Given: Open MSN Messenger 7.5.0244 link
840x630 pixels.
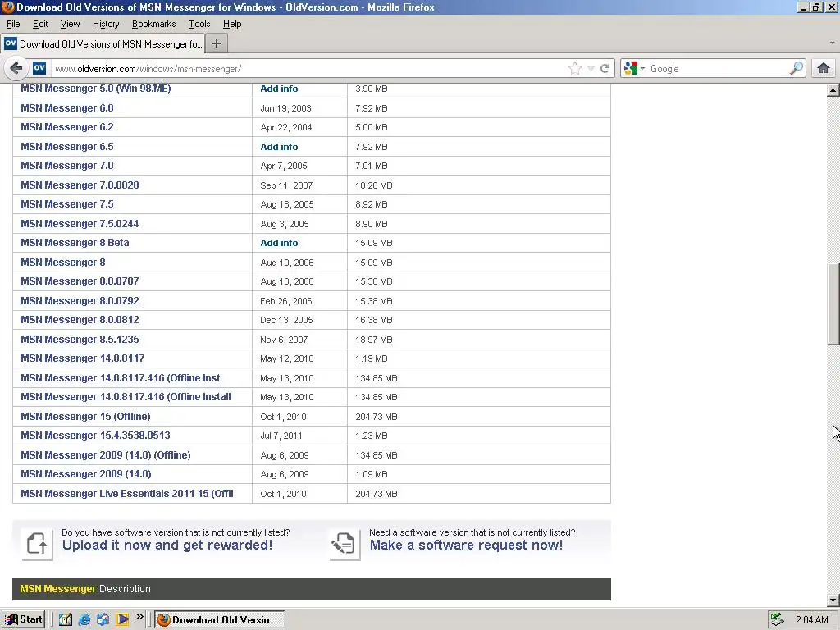Looking at the screenshot, I should (x=80, y=223).
